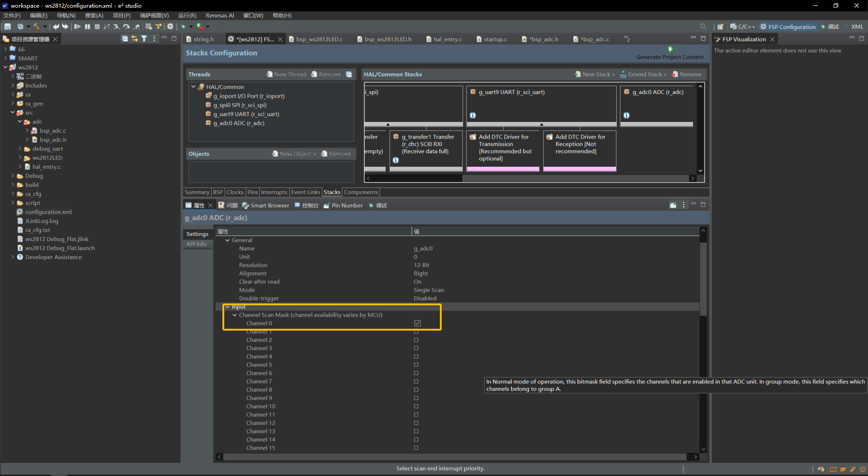Image resolution: width=868 pixels, height=476 pixels.
Task: Expand the ws2812LED folder
Action: point(20,158)
